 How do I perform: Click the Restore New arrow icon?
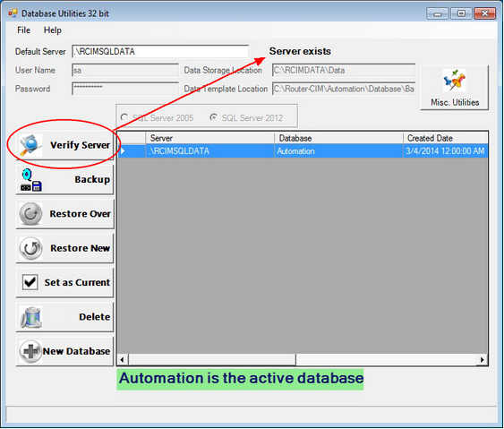(30, 248)
